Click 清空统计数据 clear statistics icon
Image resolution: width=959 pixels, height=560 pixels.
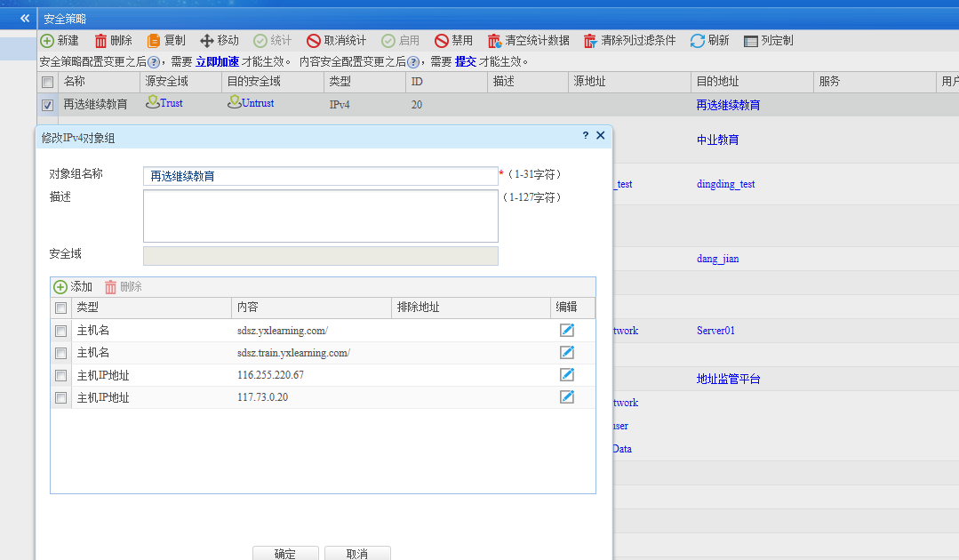click(494, 41)
